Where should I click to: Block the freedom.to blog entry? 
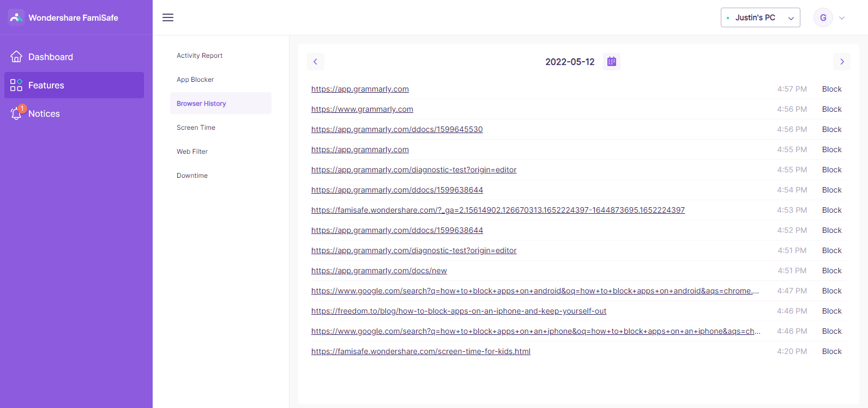(x=831, y=311)
